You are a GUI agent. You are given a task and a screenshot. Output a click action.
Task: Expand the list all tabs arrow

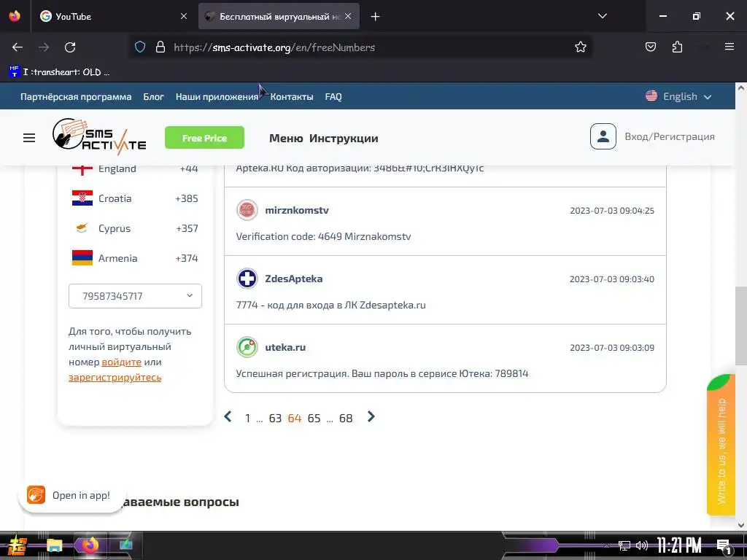tap(602, 16)
